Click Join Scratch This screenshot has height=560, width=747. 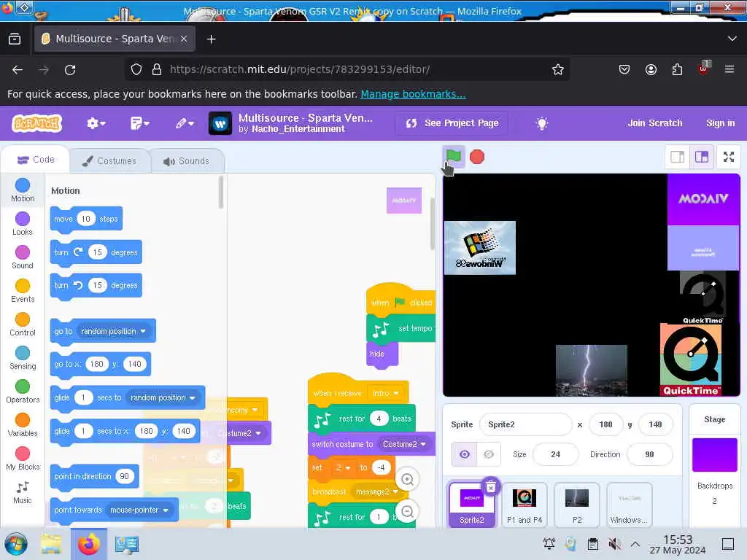[654, 123]
